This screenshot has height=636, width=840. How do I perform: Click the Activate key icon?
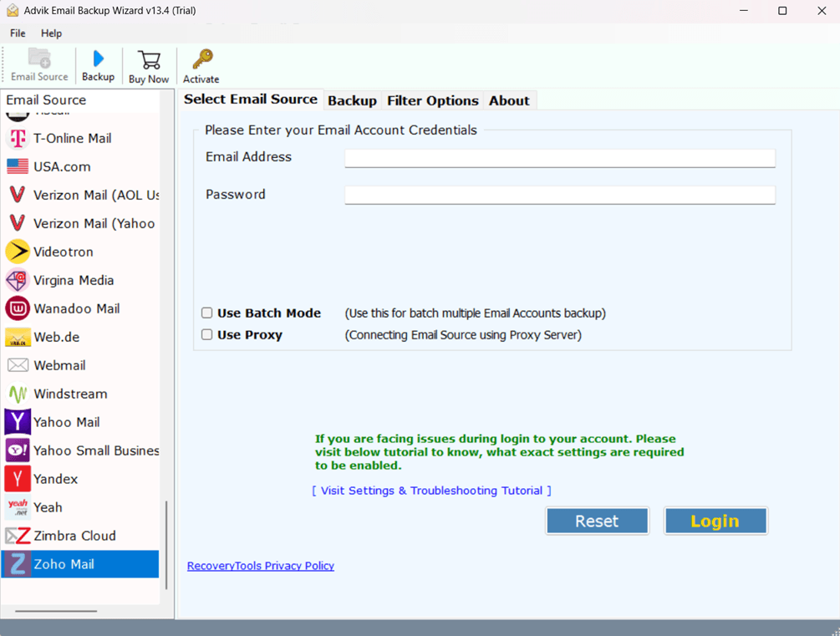point(202,59)
